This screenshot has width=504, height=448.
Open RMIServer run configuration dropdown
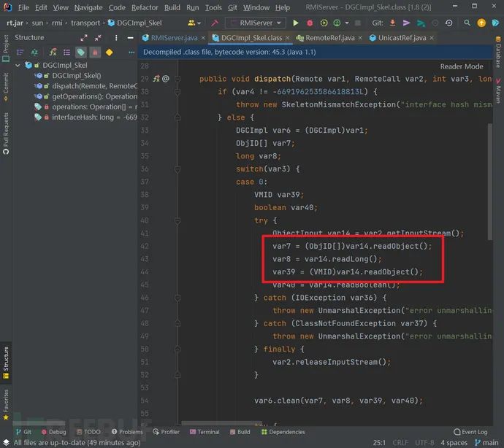[x=256, y=23]
